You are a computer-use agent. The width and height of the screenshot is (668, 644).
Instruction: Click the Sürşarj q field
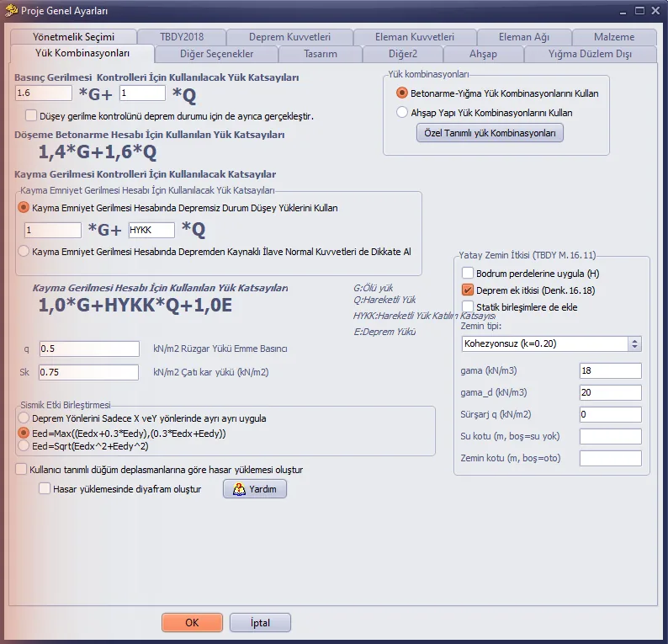point(610,414)
